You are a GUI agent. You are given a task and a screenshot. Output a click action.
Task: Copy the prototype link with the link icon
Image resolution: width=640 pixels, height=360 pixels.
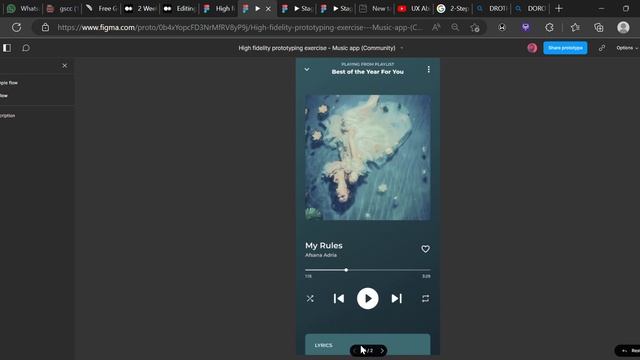pyautogui.click(x=602, y=48)
